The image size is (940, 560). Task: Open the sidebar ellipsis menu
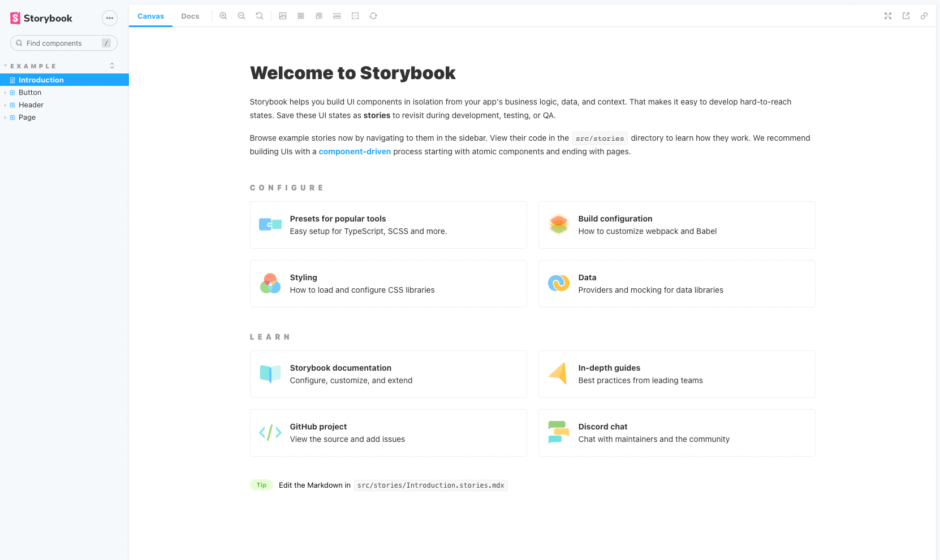pos(110,18)
